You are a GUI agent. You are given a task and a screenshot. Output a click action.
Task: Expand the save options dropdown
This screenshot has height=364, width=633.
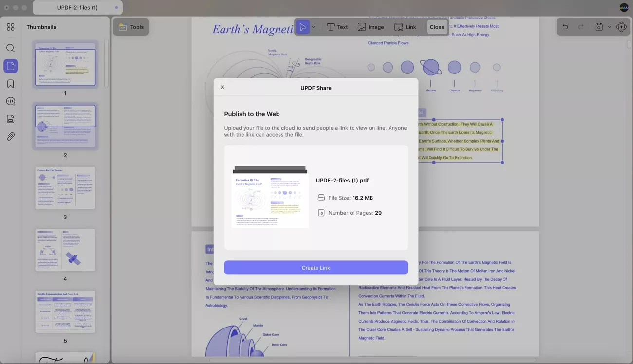pyautogui.click(x=609, y=27)
